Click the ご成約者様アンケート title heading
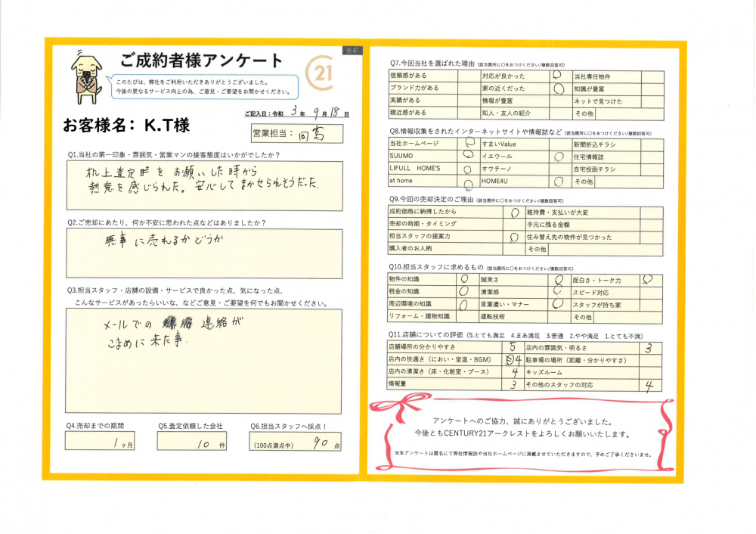The width and height of the screenshot is (756, 534). (201, 61)
